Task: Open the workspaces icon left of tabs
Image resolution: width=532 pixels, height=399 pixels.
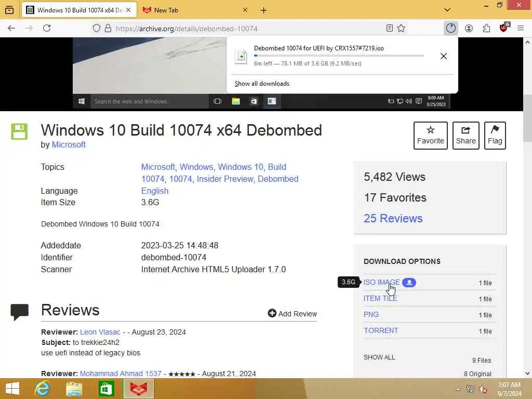Action: click(x=9, y=10)
